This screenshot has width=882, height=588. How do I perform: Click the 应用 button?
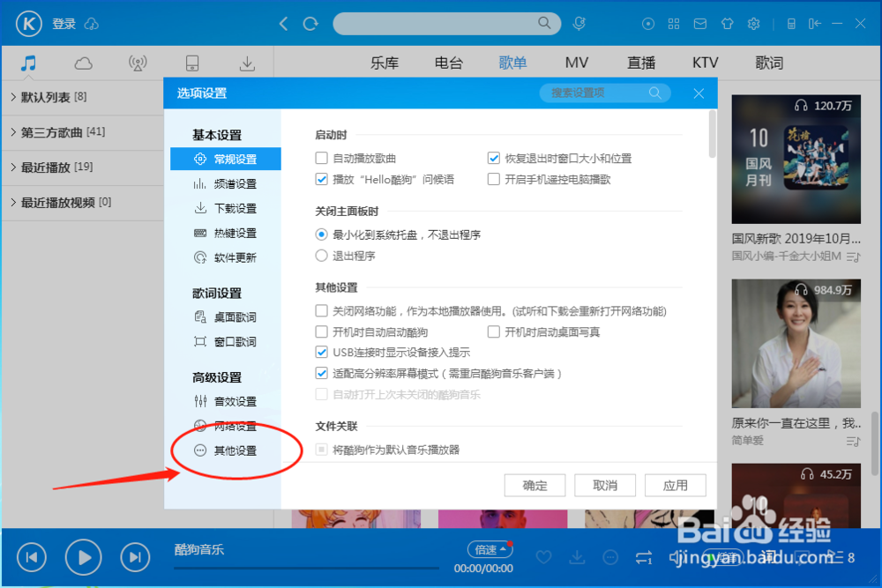(x=675, y=485)
